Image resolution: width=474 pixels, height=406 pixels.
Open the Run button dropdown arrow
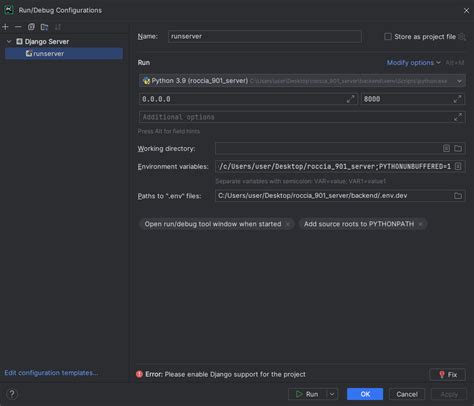332,394
